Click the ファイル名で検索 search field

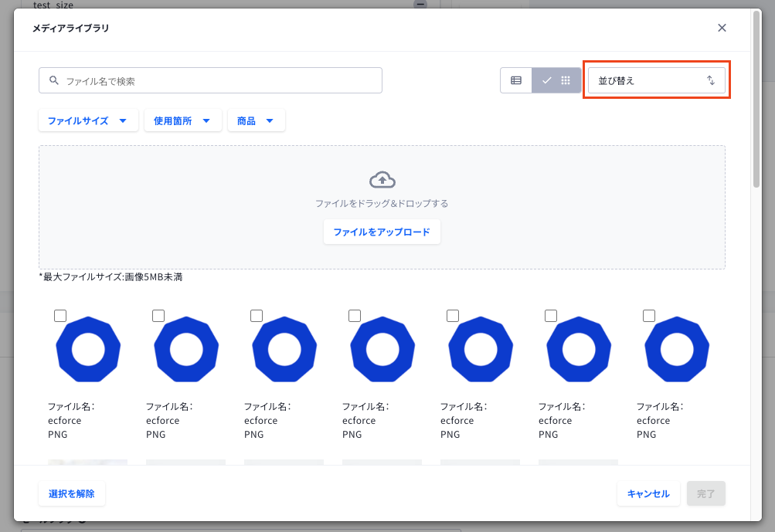click(210, 80)
